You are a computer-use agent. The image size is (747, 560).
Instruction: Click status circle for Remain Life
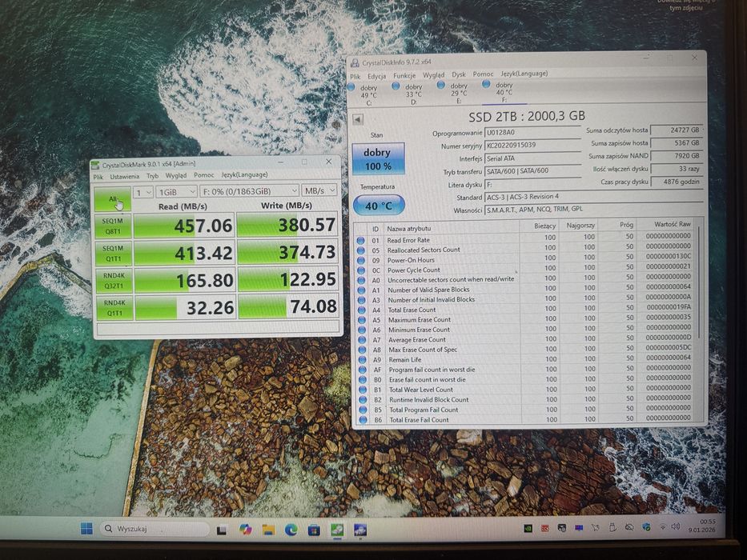coord(363,361)
